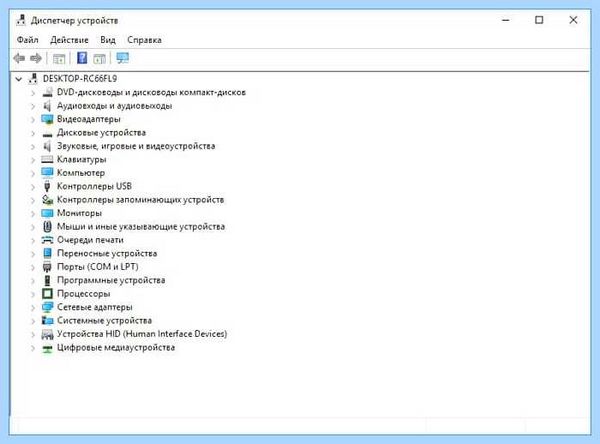This screenshot has height=444, width=600.
Task: Click the DVD drive category icon
Action: (x=47, y=92)
